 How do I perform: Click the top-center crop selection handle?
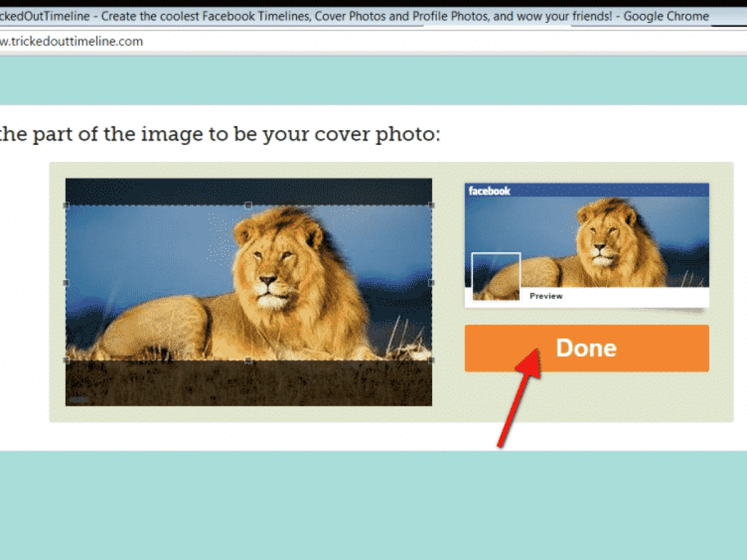(x=248, y=205)
